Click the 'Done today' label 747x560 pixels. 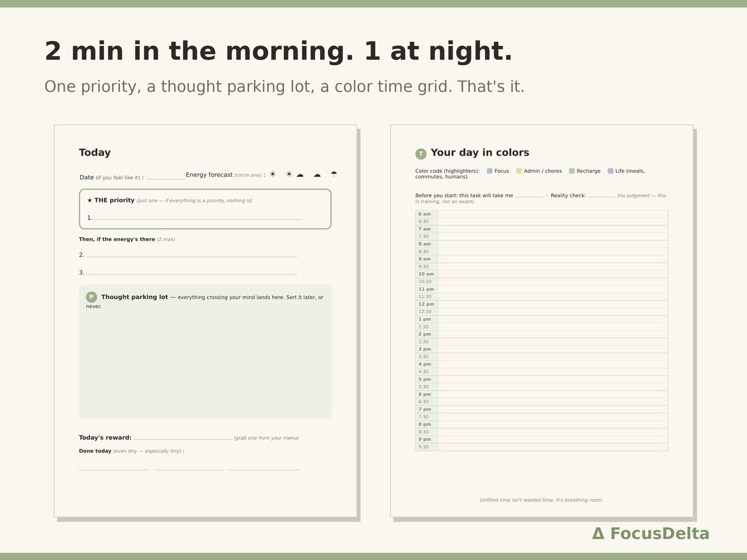95,450
